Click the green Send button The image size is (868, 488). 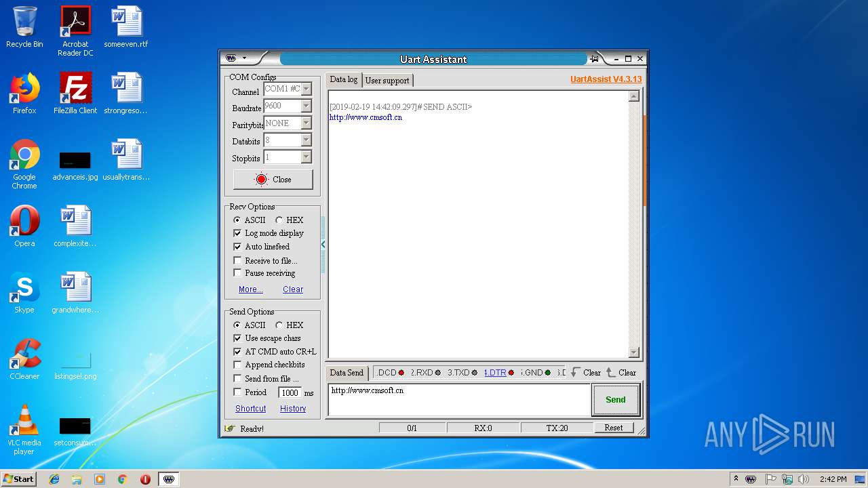coord(616,400)
